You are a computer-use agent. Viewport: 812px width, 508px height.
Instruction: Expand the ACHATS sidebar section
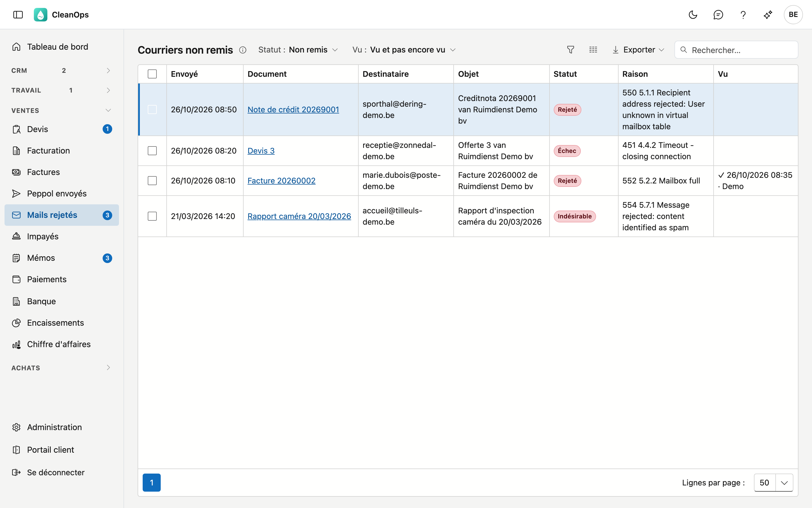[62, 367]
